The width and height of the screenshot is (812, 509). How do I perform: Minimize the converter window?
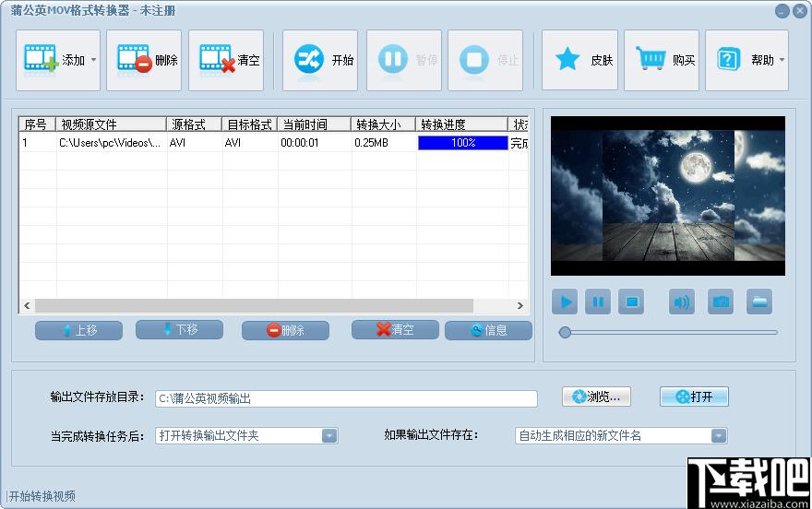point(782,10)
